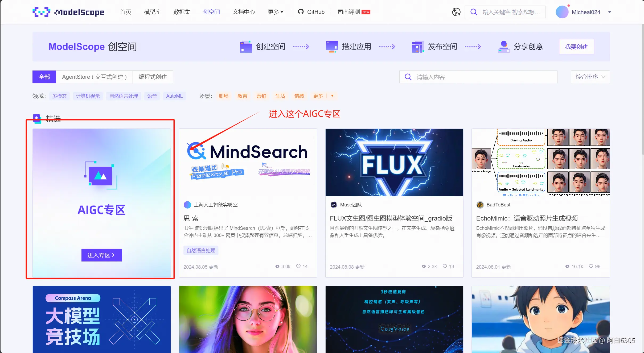Click the ModelScope logo icon
644x353 pixels.
[x=41, y=12]
